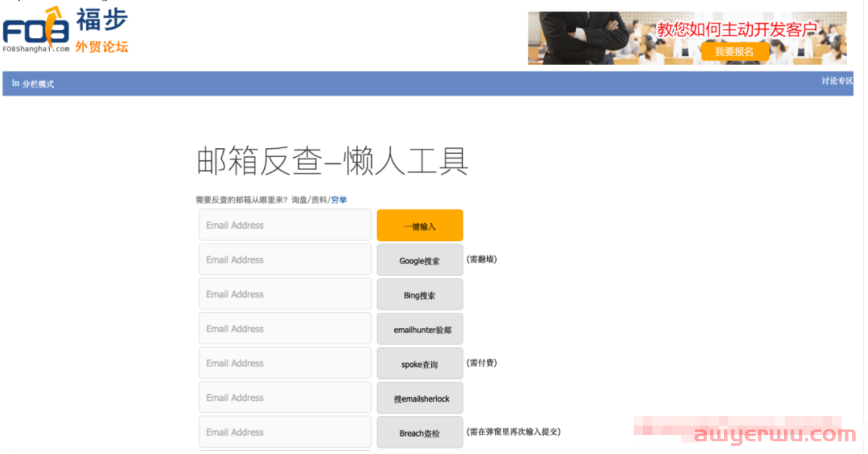This screenshot has height=454, width=868.
Task: Click the Bing搜索 button
Action: click(x=420, y=294)
